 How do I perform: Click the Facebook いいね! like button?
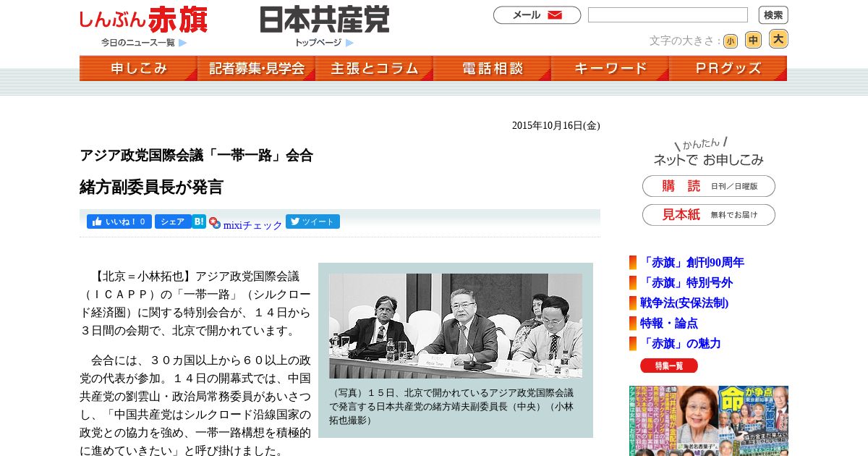click(119, 221)
